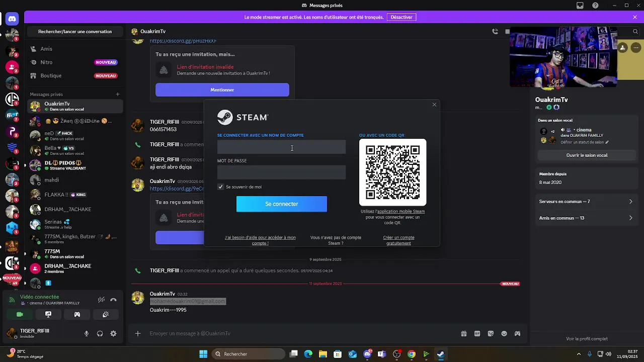Open the application mobile Steam link
The height and width of the screenshot is (362, 644).
point(401,211)
